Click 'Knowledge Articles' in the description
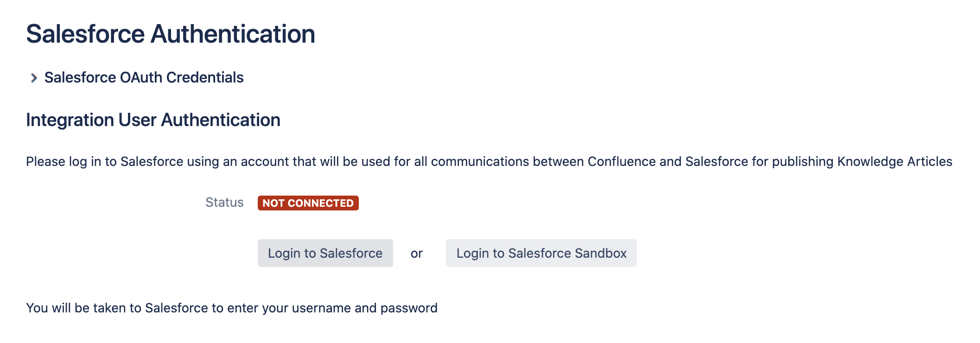The width and height of the screenshot is (980, 343). pos(894,161)
